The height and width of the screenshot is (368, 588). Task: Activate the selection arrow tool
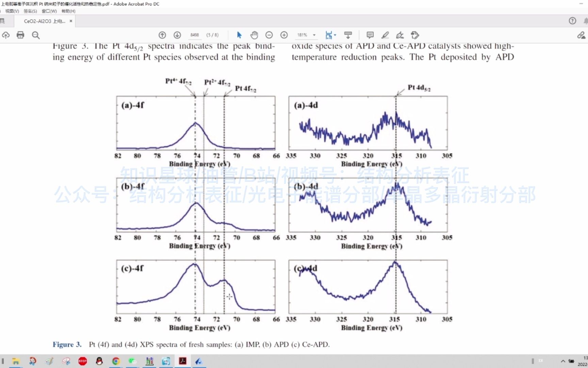(239, 35)
